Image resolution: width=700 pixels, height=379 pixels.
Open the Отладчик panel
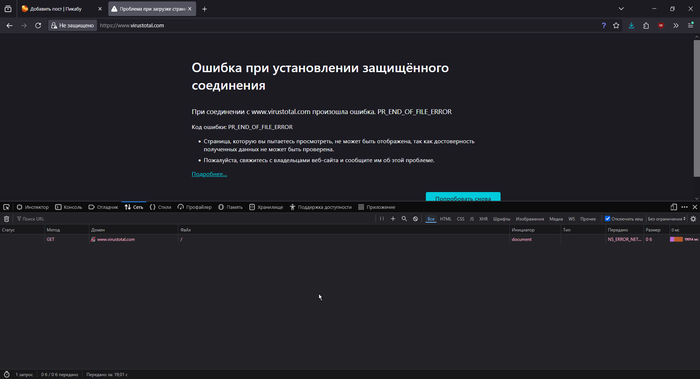click(103, 207)
